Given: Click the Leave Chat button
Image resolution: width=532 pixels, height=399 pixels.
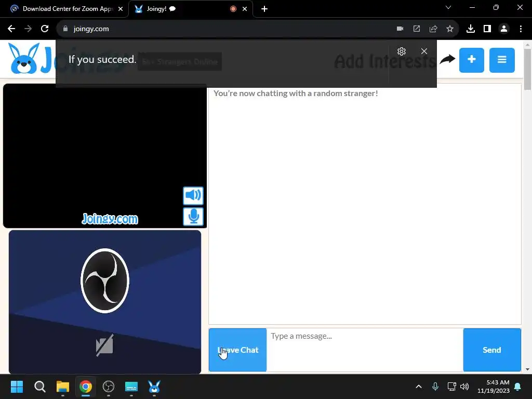Looking at the screenshot, I should point(237,350).
